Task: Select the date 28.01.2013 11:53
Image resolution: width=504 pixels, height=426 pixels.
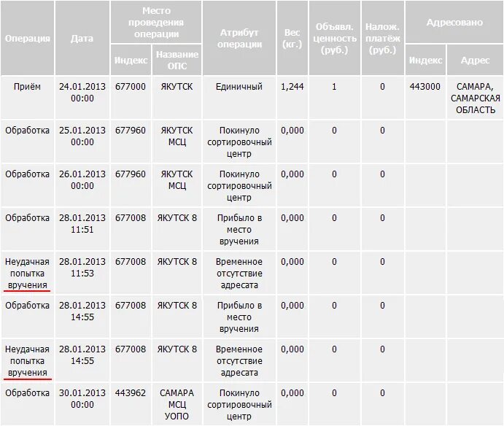Action: pos(82,267)
